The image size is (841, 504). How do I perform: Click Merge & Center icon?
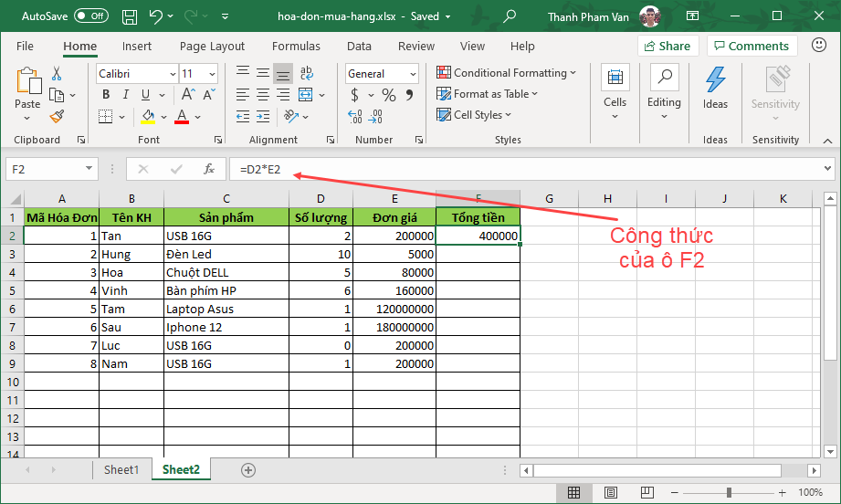pos(306,95)
